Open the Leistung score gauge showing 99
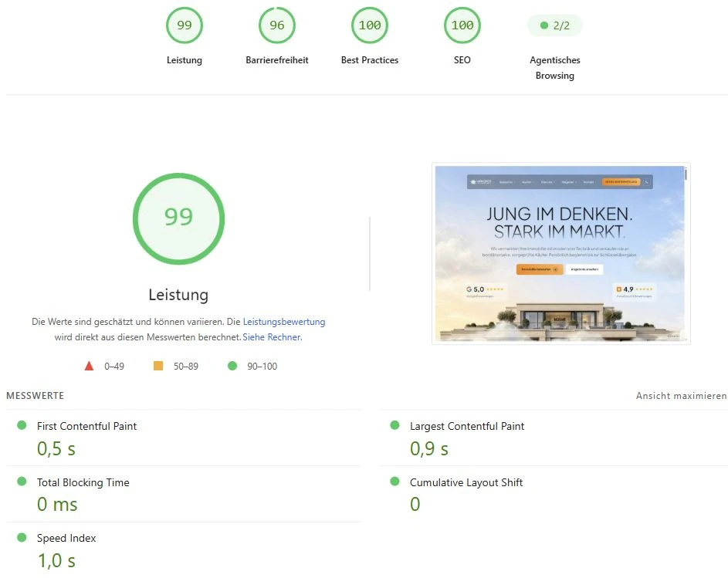The height and width of the screenshot is (578, 728). tap(185, 25)
